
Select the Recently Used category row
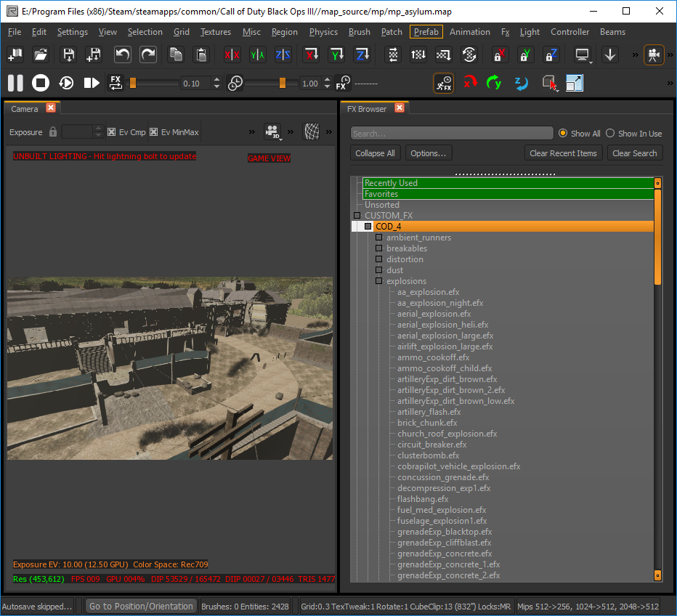[x=508, y=183]
